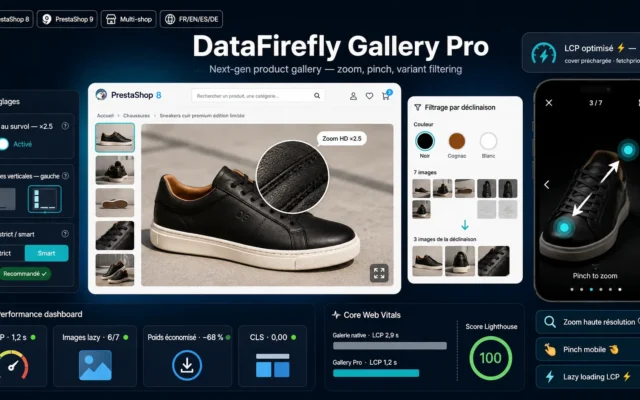Click the Core Web Vitals pulse icon
Image resolution: width=640 pixels, height=400 pixels.
(336, 315)
